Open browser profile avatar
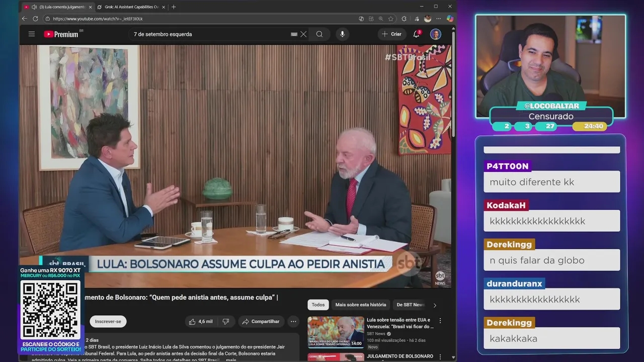 pos(428,19)
